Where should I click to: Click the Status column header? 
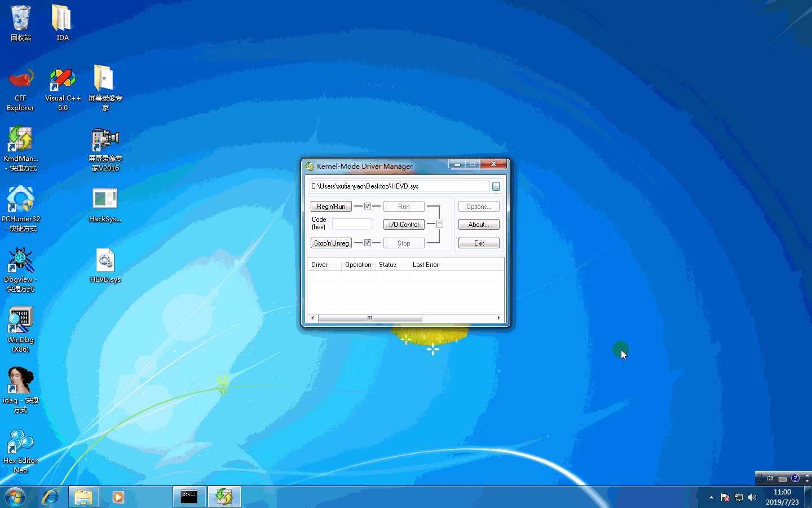point(392,265)
